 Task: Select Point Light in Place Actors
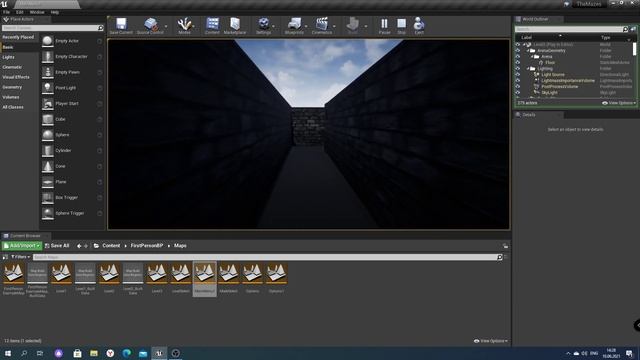point(72,88)
